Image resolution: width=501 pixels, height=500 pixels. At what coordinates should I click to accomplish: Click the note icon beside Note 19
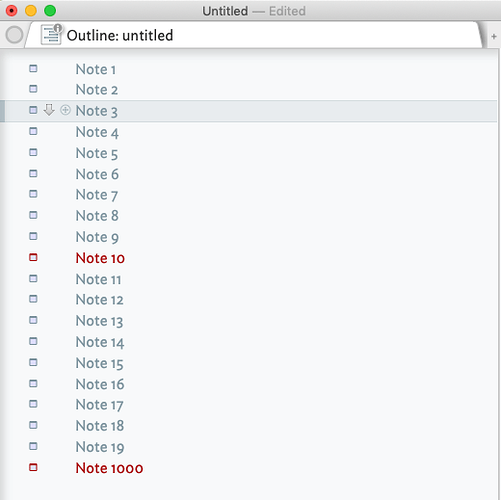pyautogui.click(x=33, y=446)
